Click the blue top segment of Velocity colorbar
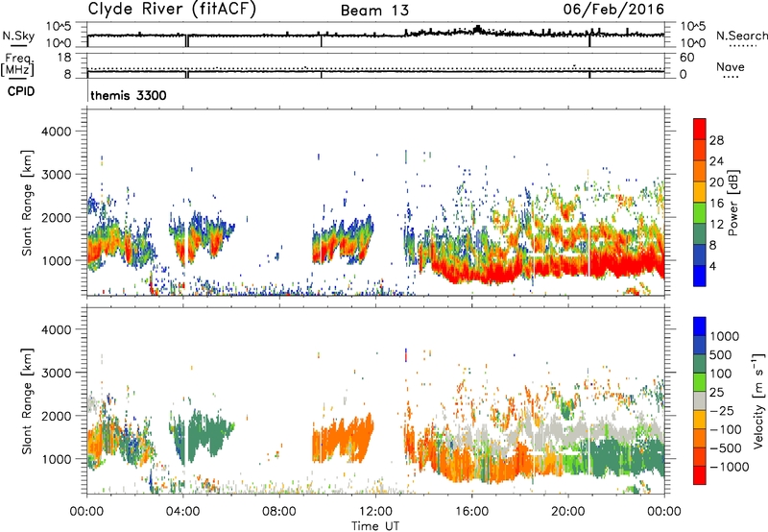 pos(700,326)
